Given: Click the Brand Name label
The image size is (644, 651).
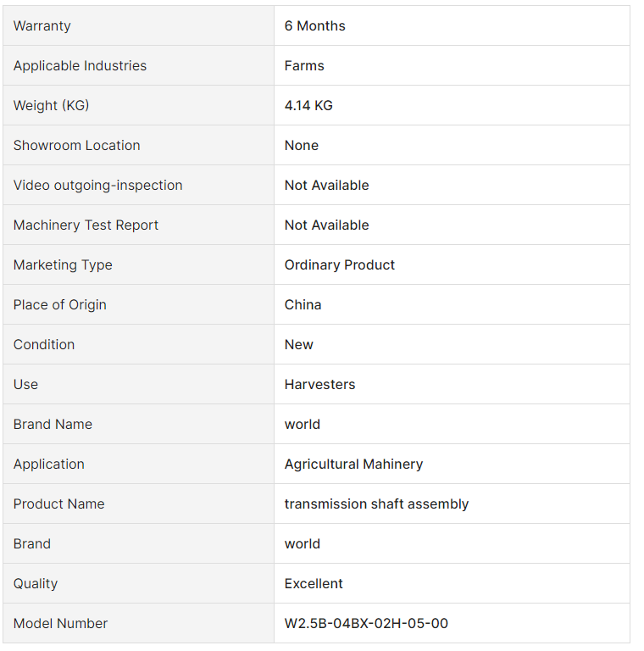Looking at the screenshot, I should (x=53, y=425).
